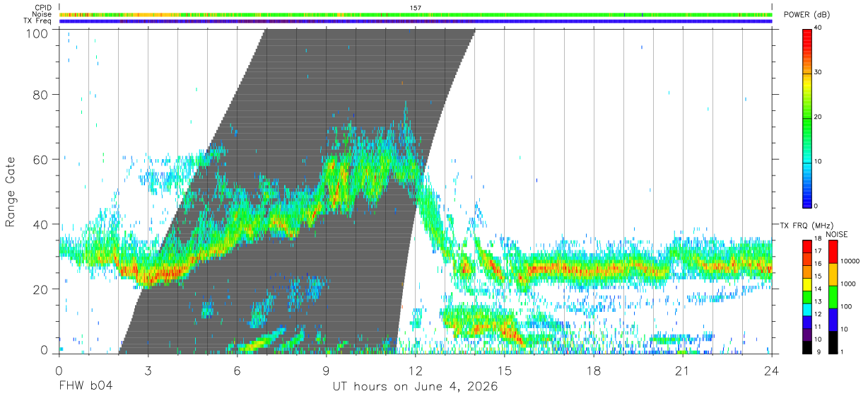The image size is (868, 401).
Task: Click the NOISE color scale bar
Action: coord(832,296)
